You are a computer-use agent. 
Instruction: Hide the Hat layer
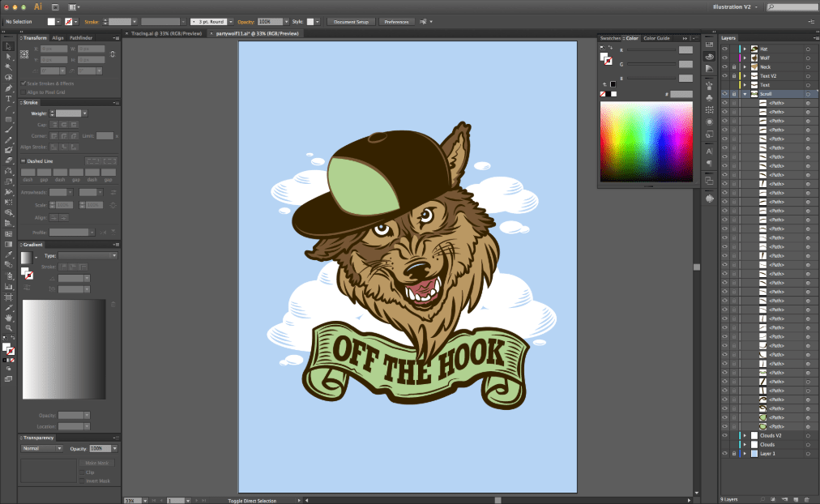[x=724, y=49]
